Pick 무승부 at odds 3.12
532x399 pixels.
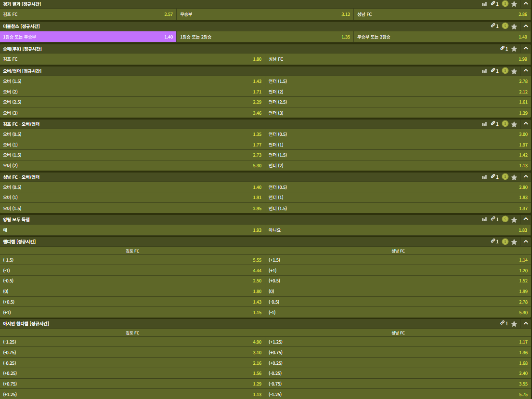265,14
